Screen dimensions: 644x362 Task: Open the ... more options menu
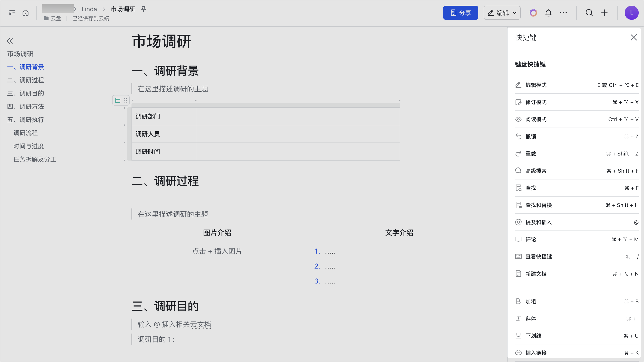[563, 13]
